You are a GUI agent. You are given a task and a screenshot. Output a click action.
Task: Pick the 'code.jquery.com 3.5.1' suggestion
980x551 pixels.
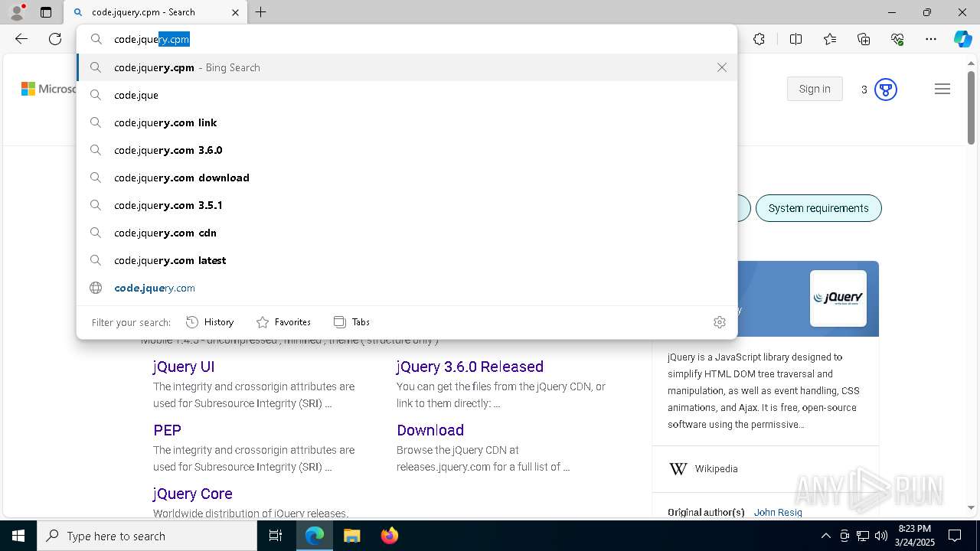pos(407,205)
